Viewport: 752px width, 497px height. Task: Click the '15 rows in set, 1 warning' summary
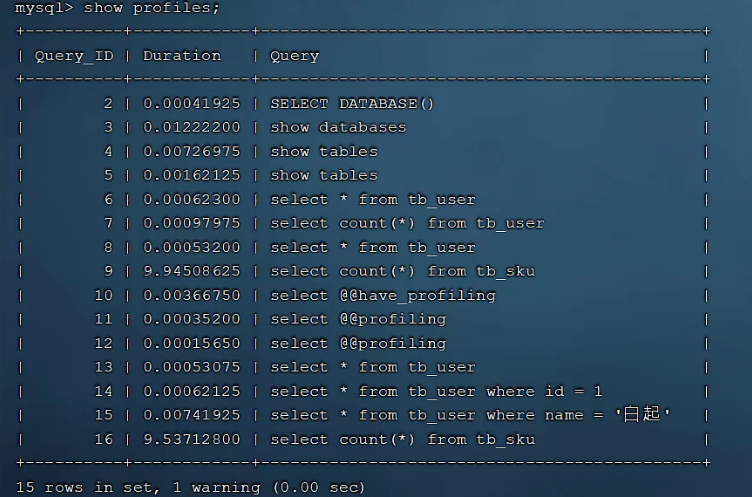138,487
